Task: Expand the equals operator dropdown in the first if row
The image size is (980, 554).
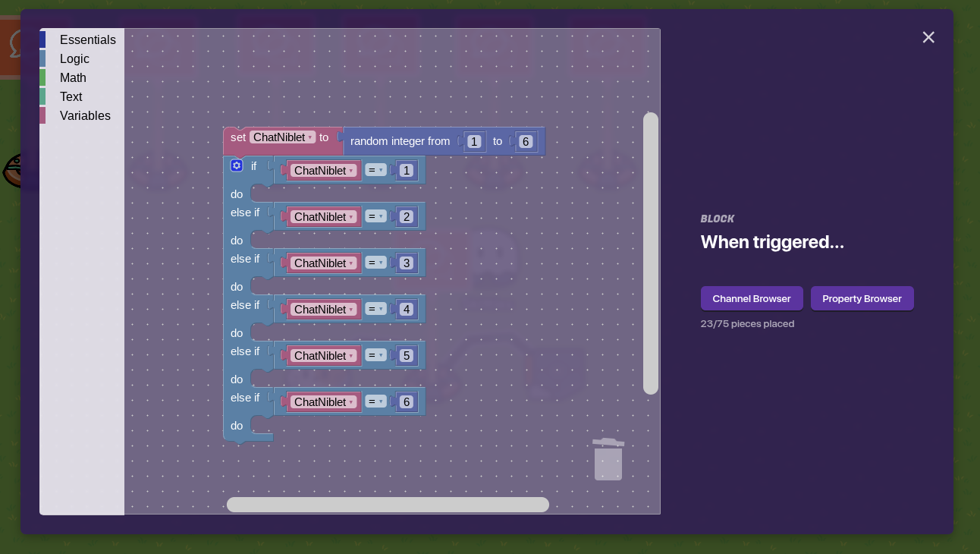Action: pyautogui.click(x=375, y=170)
